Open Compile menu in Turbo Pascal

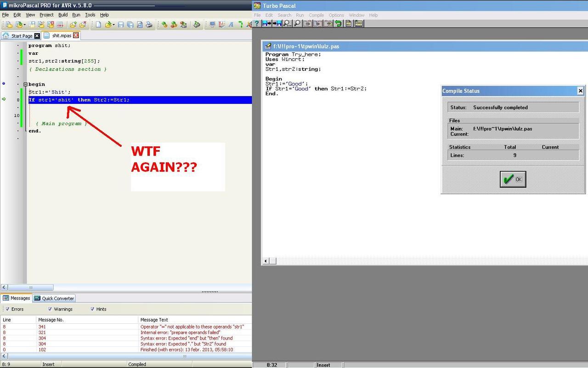pyautogui.click(x=316, y=15)
